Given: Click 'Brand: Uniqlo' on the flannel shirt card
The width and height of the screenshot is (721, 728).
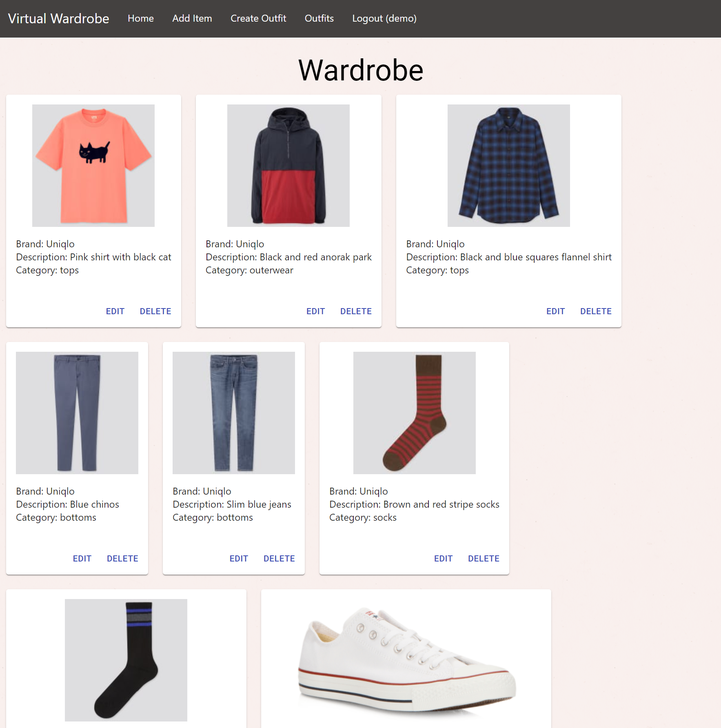Looking at the screenshot, I should (435, 244).
